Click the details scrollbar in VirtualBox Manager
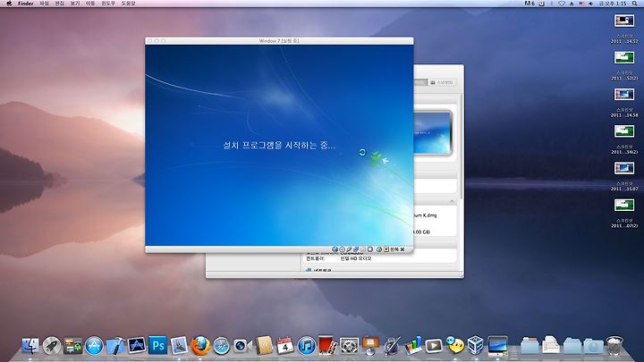The image size is (644, 362). coord(462,146)
